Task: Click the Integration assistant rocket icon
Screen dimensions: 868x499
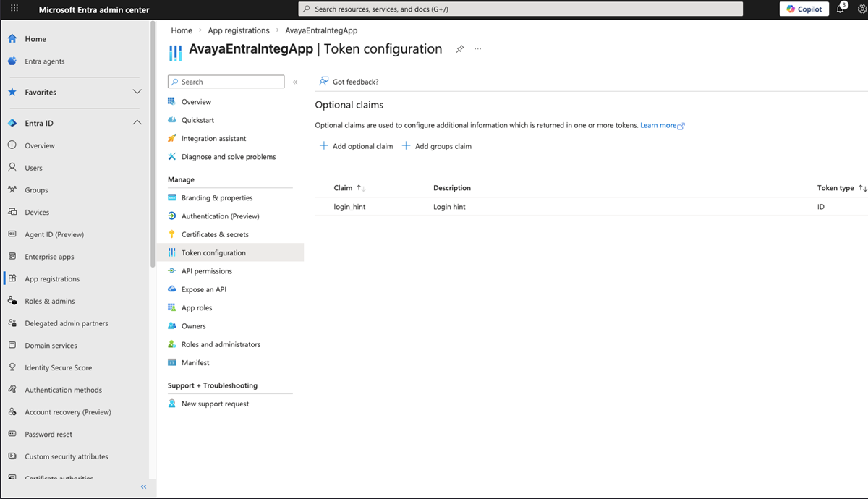Action: point(172,138)
